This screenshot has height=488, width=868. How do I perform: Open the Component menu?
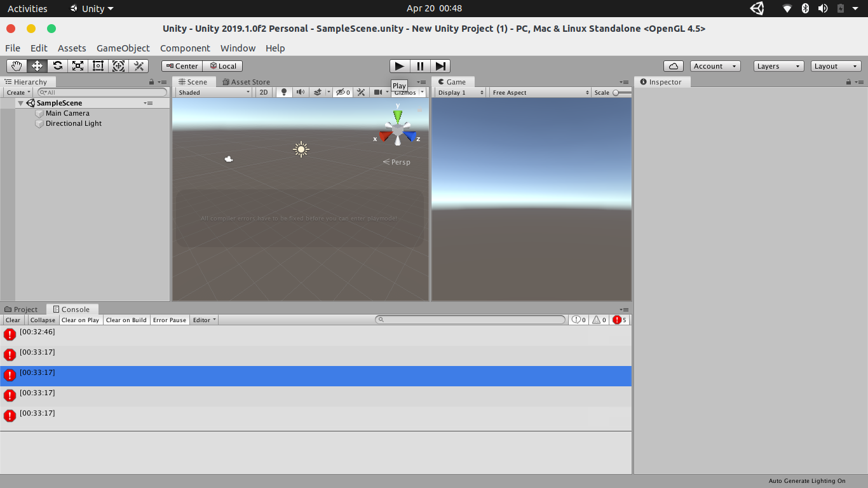(x=185, y=48)
